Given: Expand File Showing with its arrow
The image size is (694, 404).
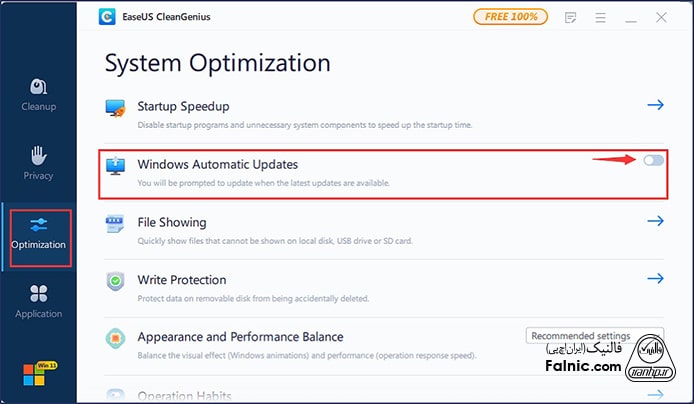Looking at the screenshot, I should click(656, 221).
